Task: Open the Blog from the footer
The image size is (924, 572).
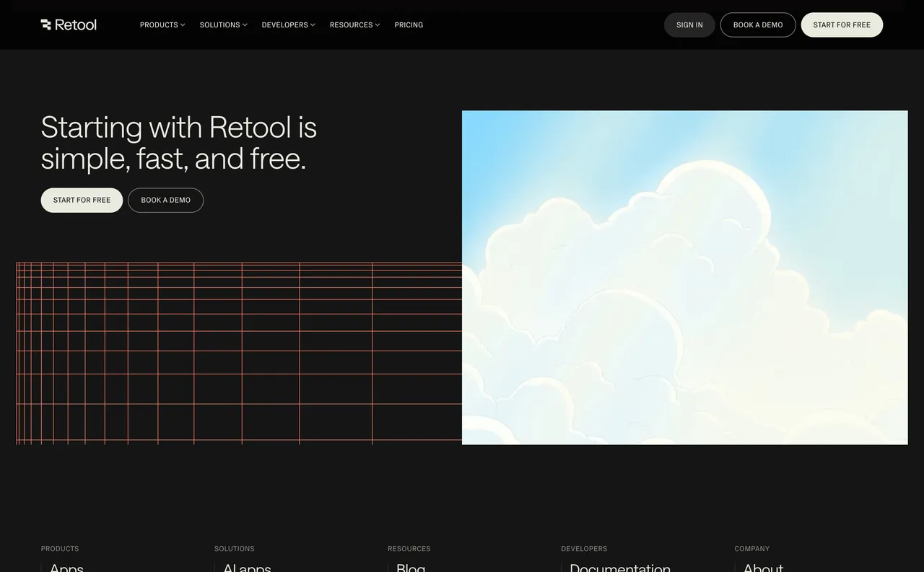Action: tap(409, 568)
